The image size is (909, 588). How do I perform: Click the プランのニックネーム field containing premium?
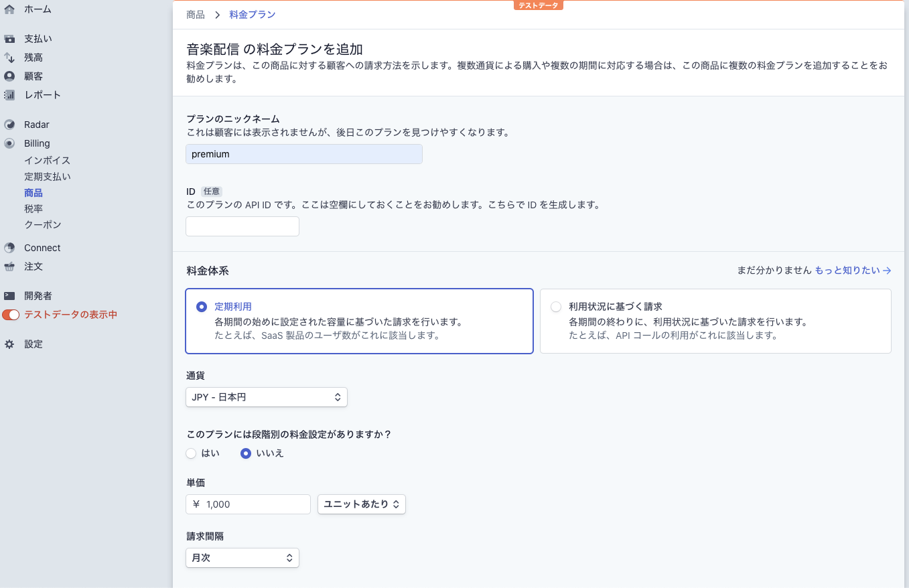point(304,154)
